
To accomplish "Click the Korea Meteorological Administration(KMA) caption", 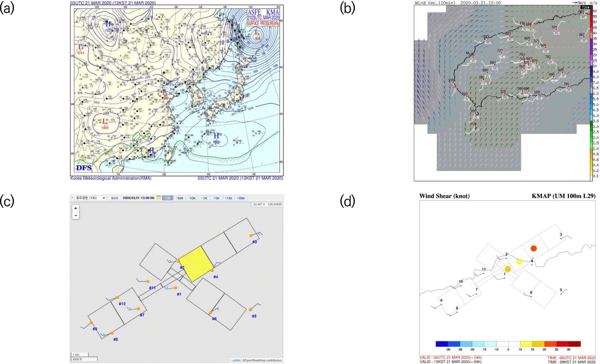I will pos(110,178).
